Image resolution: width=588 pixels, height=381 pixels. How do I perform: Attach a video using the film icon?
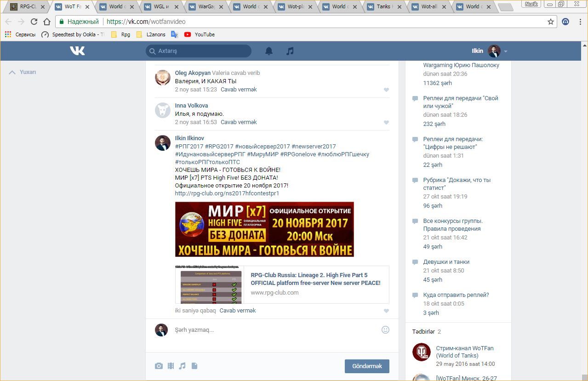pos(171,366)
